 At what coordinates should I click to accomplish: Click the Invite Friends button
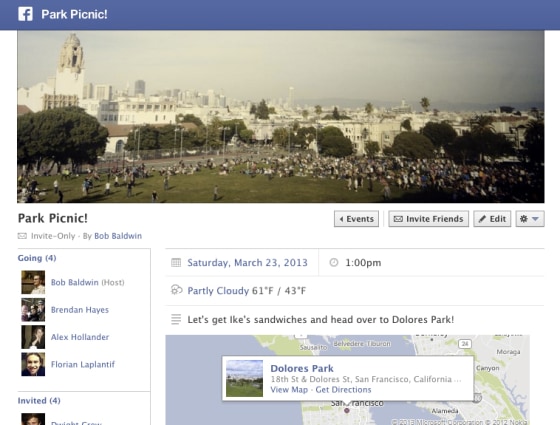coord(429,219)
